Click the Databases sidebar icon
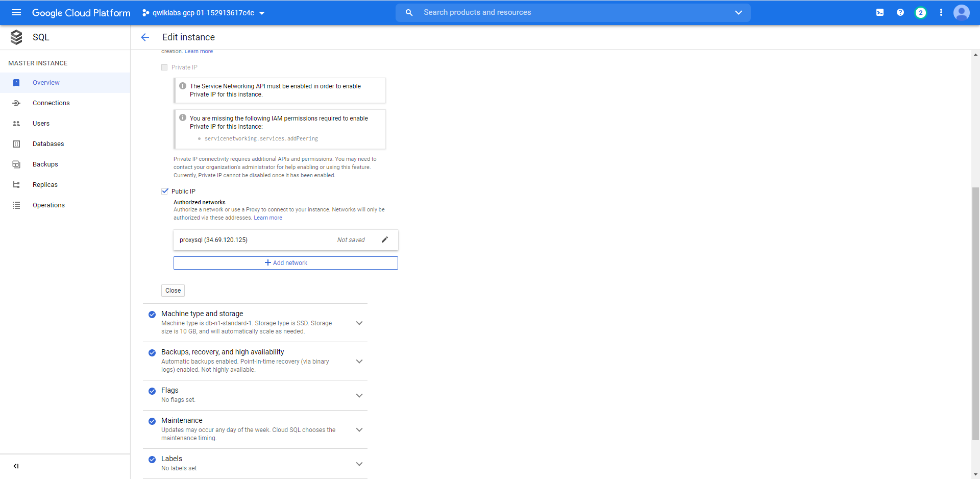The image size is (980, 479). tap(16, 144)
